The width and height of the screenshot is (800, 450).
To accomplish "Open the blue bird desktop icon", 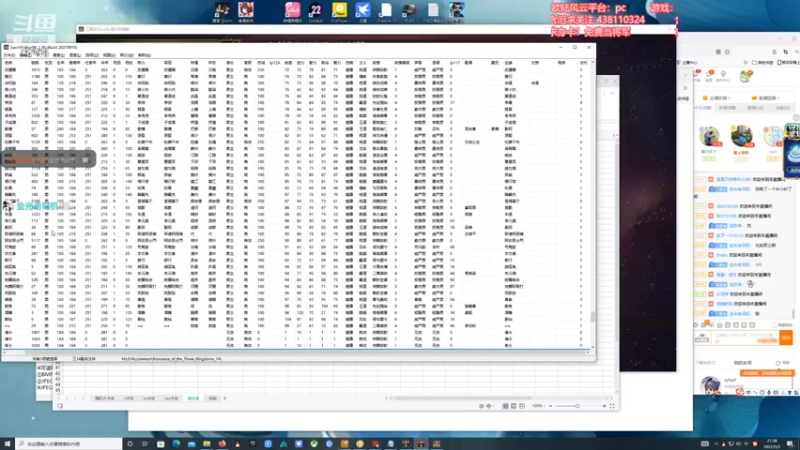I will coord(363,12).
